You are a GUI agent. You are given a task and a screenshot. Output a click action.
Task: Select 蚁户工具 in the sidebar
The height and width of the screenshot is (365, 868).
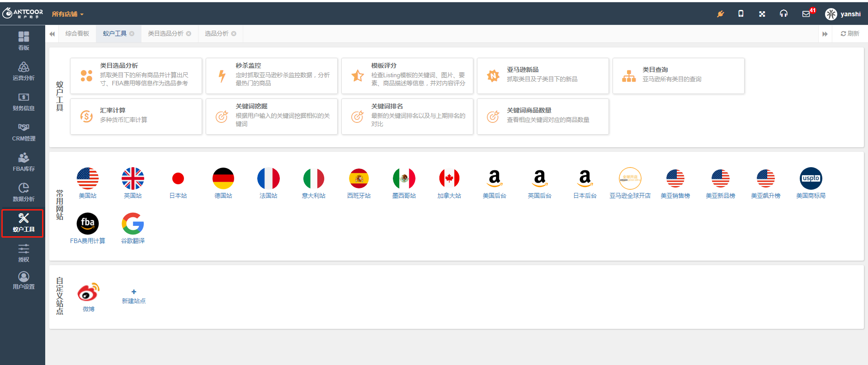coord(23,223)
